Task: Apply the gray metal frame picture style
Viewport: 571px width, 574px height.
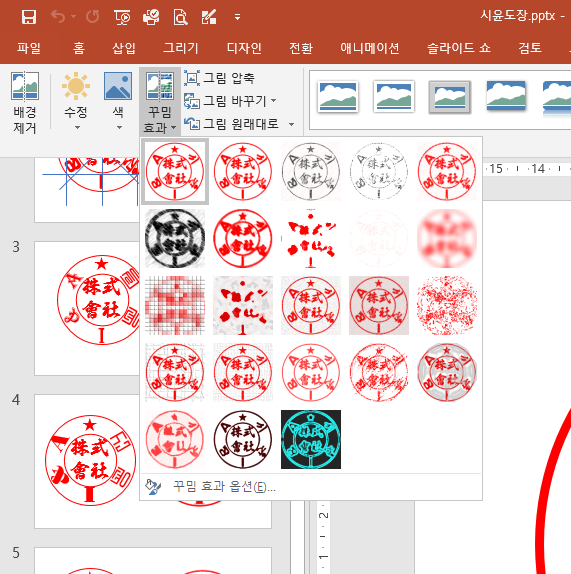Action: pos(450,97)
